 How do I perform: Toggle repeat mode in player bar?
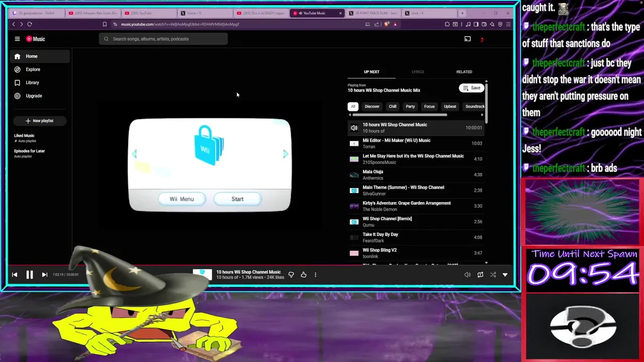pyautogui.click(x=480, y=275)
